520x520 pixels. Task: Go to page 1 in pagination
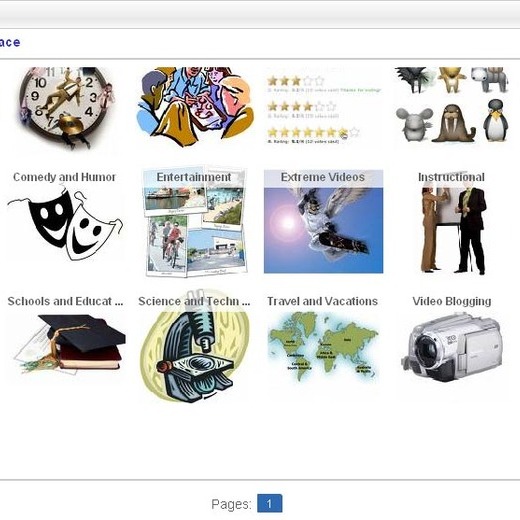pyautogui.click(x=269, y=503)
